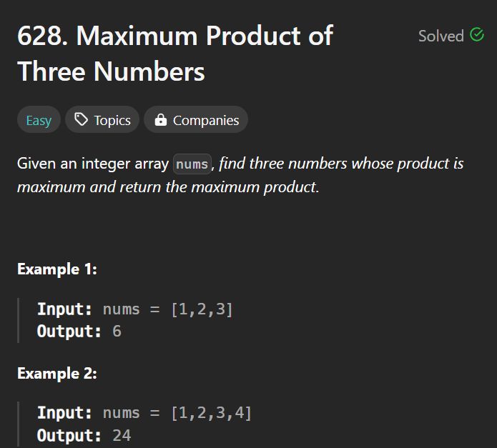This screenshot has width=497, height=448.
Task: Click the Solved status text
Action: tap(441, 36)
